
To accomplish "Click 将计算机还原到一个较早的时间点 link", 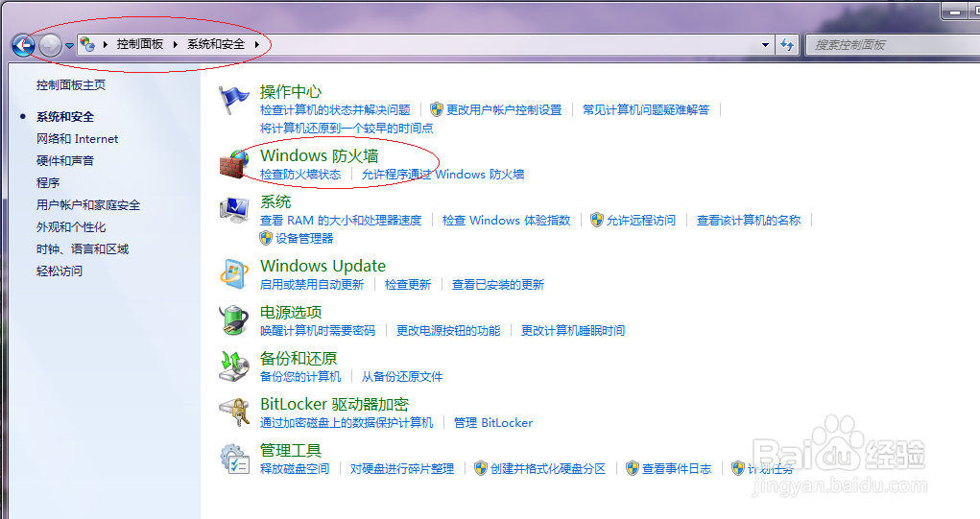I will click(x=347, y=128).
